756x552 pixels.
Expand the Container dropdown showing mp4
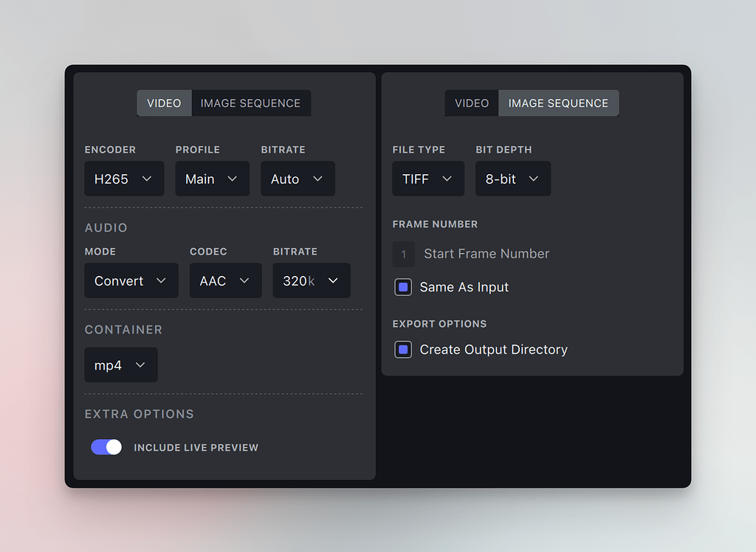[121, 365]
